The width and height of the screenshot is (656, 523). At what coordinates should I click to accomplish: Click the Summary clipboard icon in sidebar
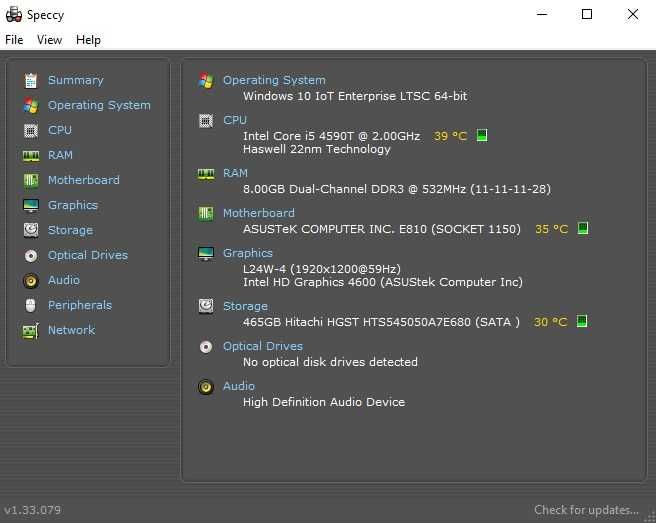(31, 80)
